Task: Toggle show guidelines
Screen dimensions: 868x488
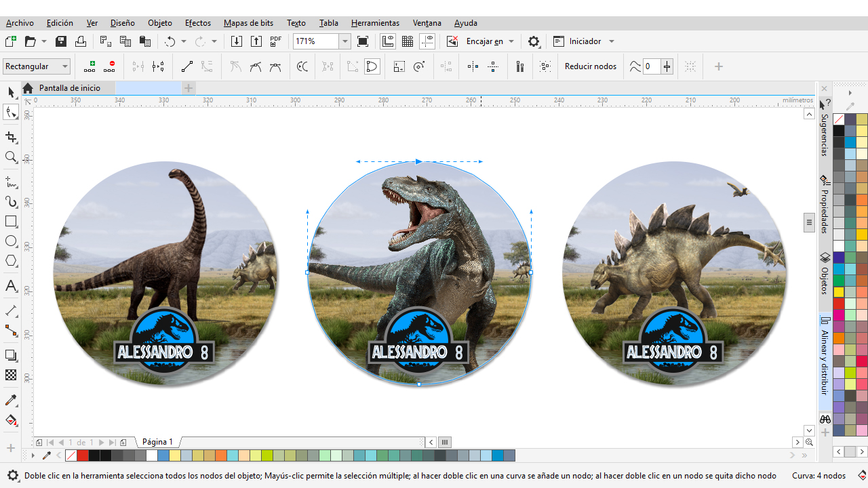Action: tap(427, 41)
